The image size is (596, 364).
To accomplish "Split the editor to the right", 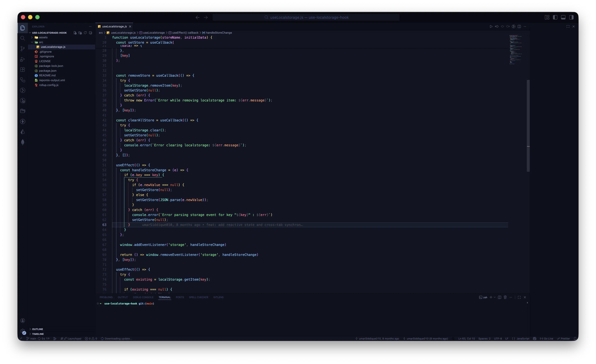I will pos(519,27).
